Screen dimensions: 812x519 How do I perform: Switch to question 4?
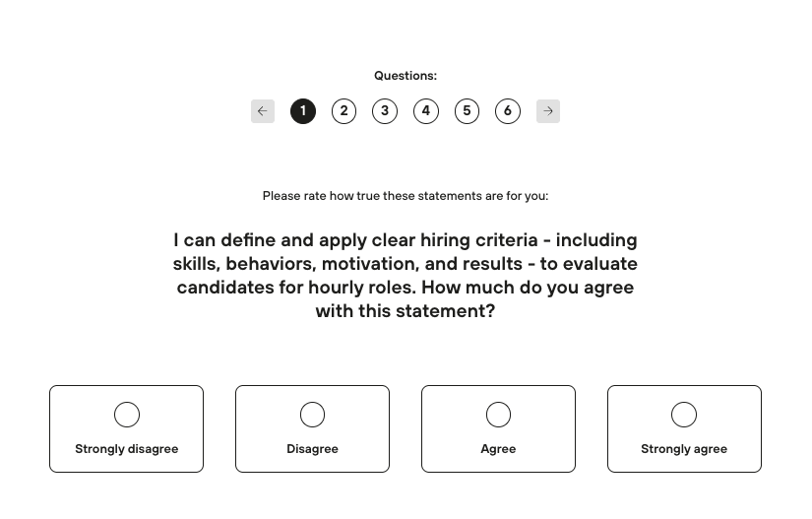pos(426,111)
